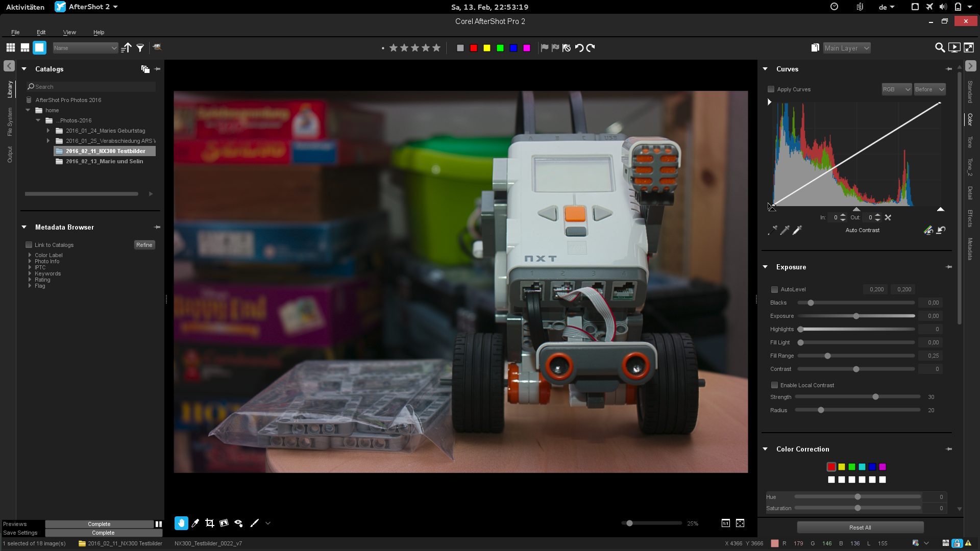
Task: Clear the flag on the image
Action: 567,48
